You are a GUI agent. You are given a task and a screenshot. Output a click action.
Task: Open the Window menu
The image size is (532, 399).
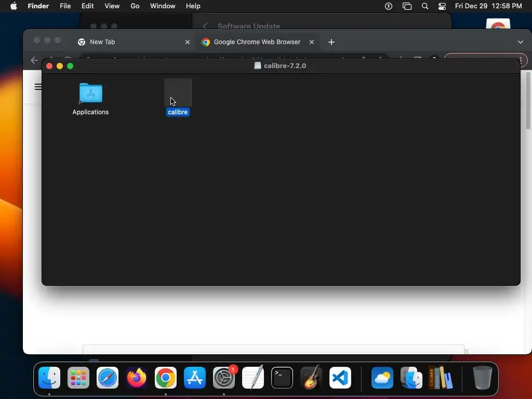tap(163, 6)
